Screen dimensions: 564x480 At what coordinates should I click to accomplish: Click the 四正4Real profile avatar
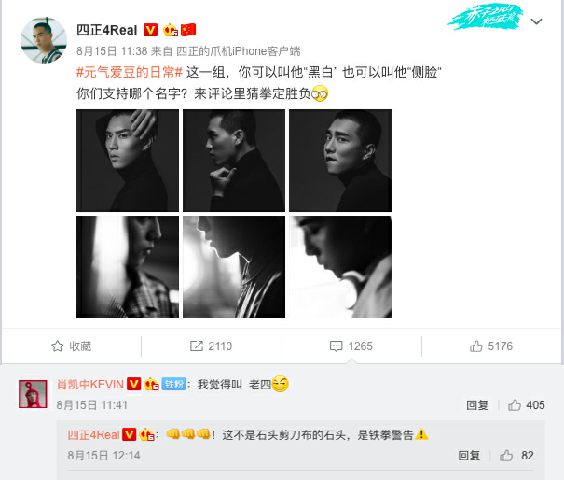44,40
